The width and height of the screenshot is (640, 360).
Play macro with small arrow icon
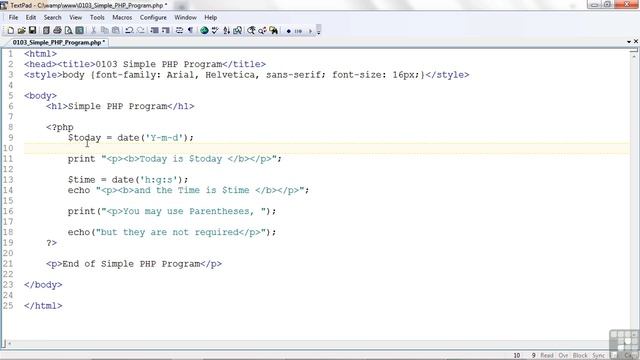pos(310,31)
